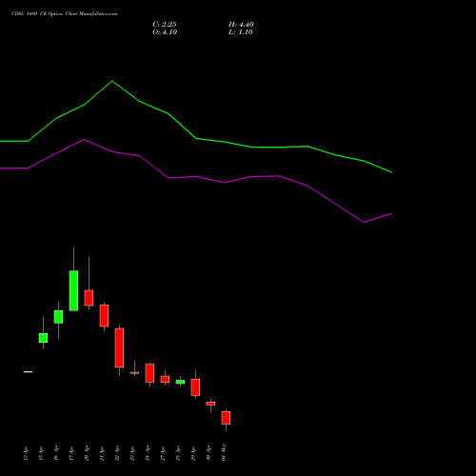Click the '27 Apr' date label
Viewport: 476px width, 476px height.
click(163, 453)
